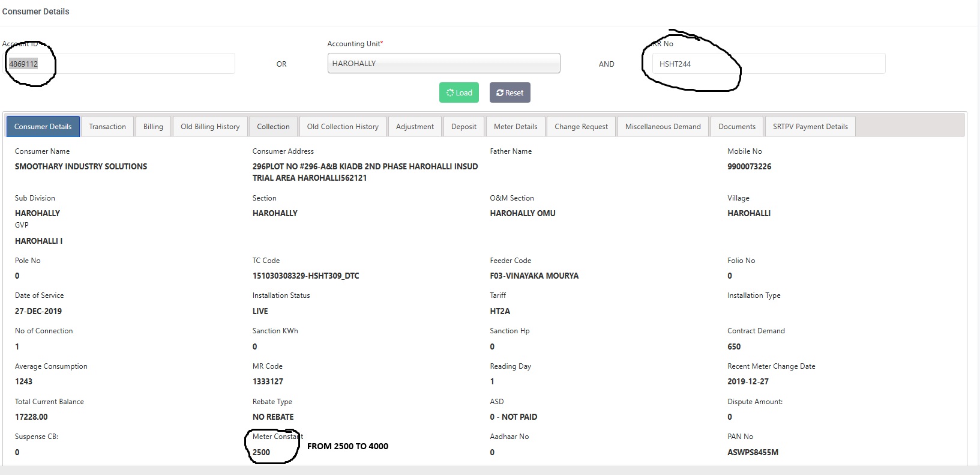Select GVP value HAROHALLI I
The width and height of the screenshot is (980, 475).
[x=38, y=241]
